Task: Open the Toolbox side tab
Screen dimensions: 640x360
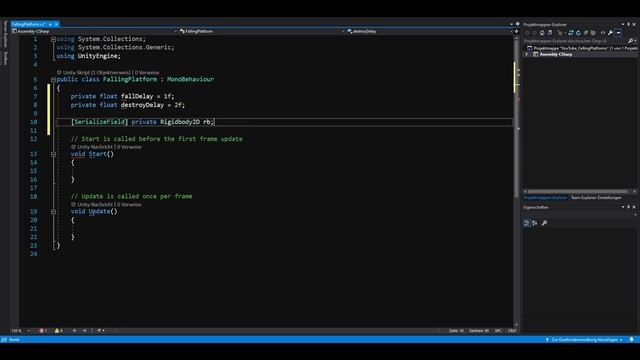Action: pyautogui.click(x=5, y=58)
